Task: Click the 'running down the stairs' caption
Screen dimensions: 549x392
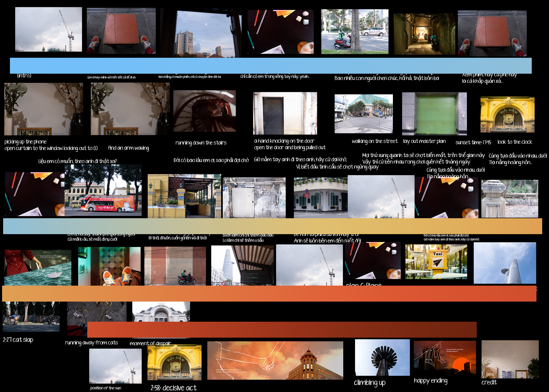Action: 201,143
